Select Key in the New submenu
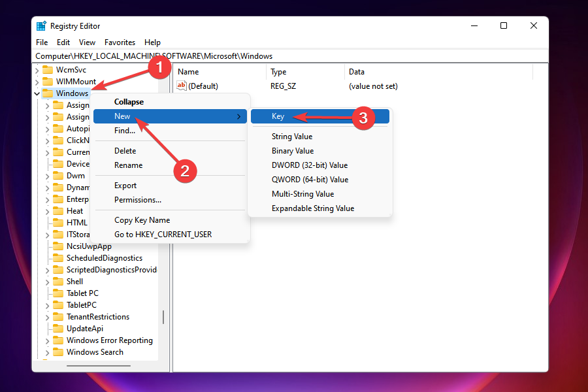The width and height of the screenshot is (588, 392). tap(320, 116)
